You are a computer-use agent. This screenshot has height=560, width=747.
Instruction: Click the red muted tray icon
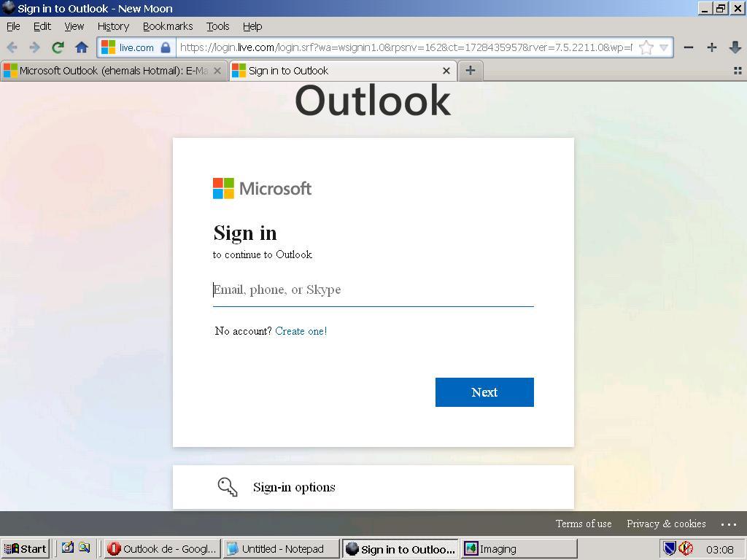(x=686, y=548)
